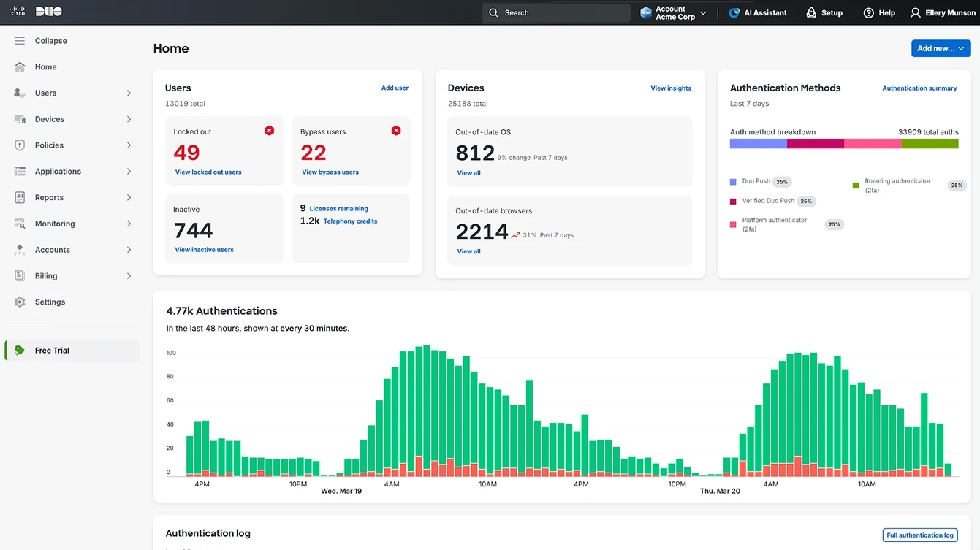
Task: Click inside the Search field
Action: point(556,12)
